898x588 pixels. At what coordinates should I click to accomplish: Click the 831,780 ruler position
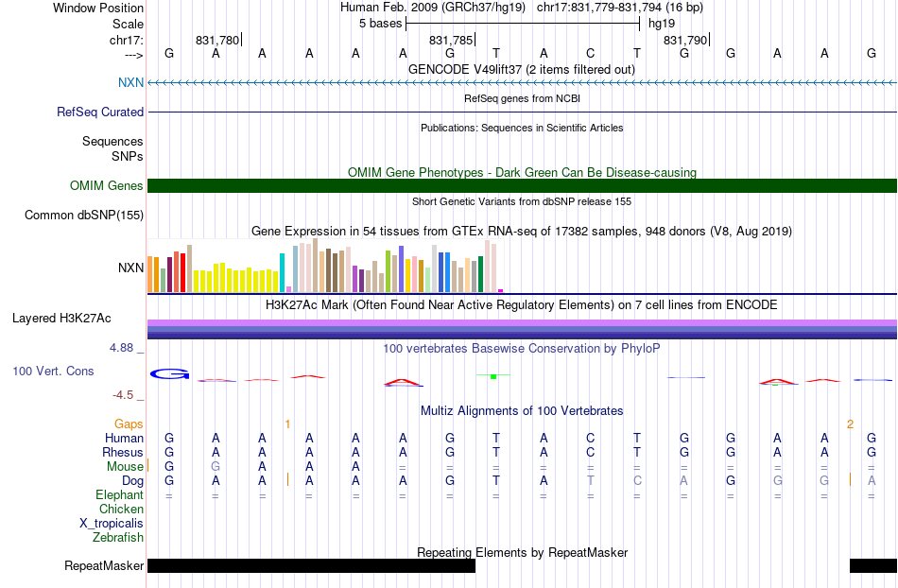click(x=217, y=40)
